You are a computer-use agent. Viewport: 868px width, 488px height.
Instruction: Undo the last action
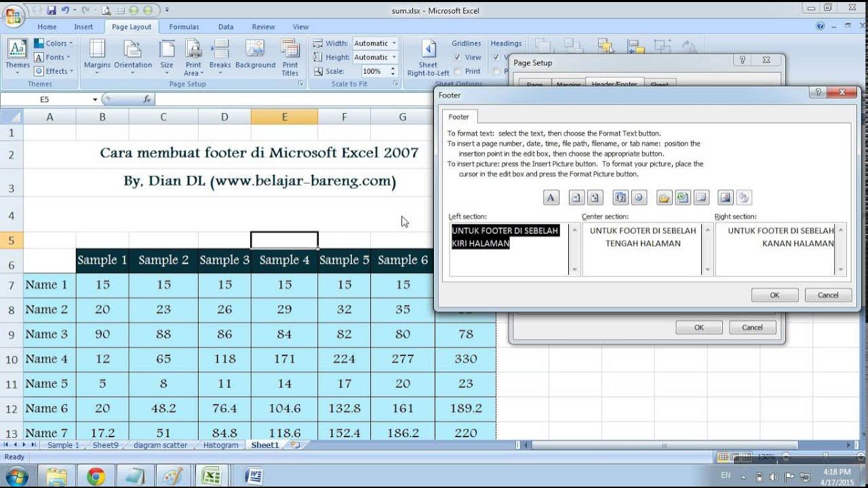65,10
